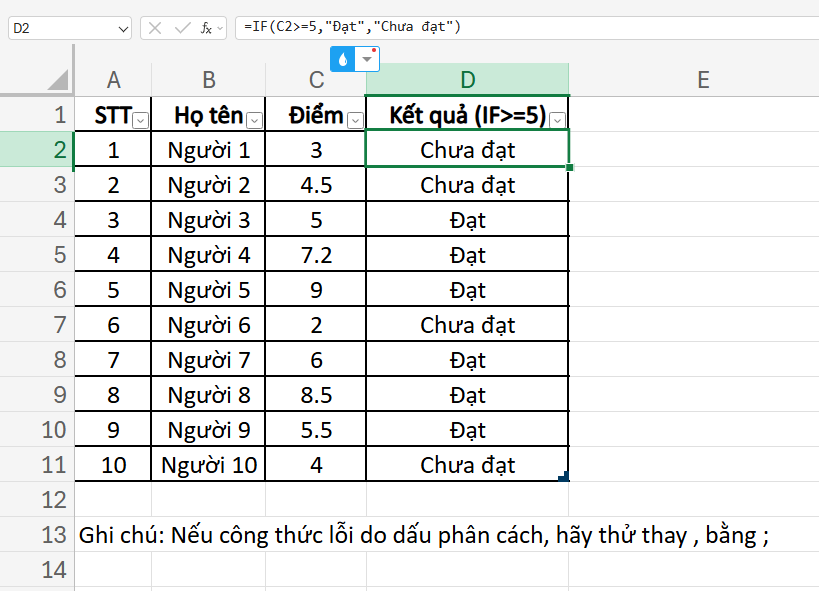The height and width of the screenshot is (591, 819).
Task: Open the Điểm column filter
Action: pyautogui.click(x=353, y=120)
